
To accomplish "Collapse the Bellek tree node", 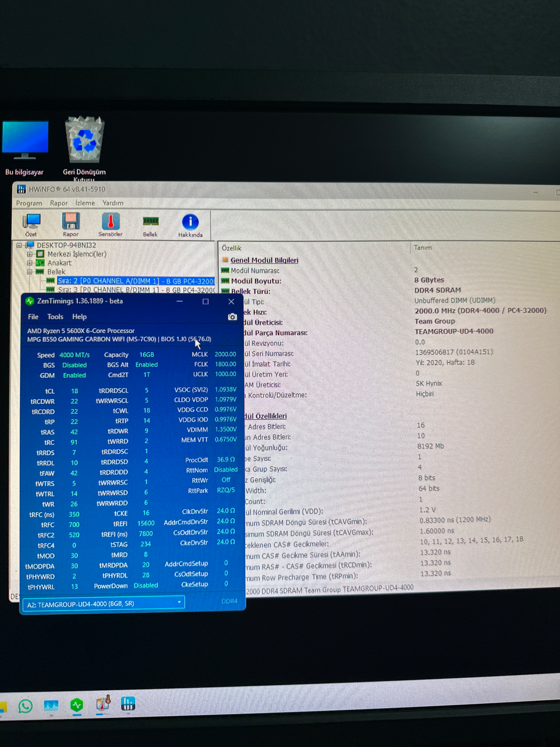I will pos(29,272).
